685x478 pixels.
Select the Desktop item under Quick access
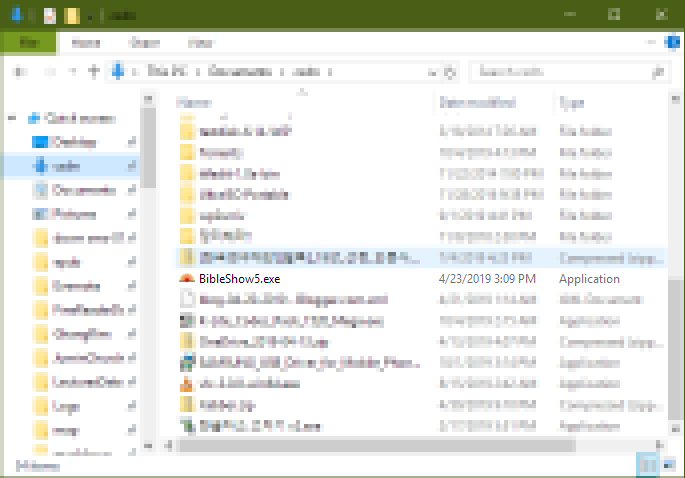tap(73, 142)
